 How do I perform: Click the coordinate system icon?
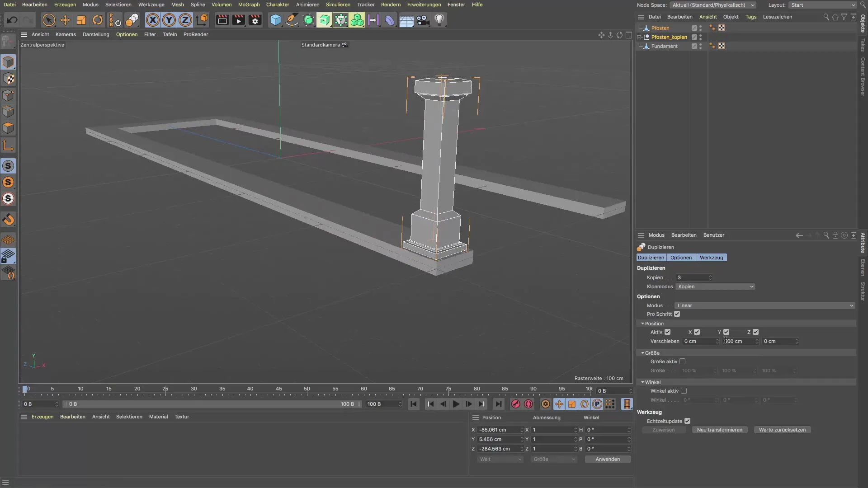pos(202,20)
